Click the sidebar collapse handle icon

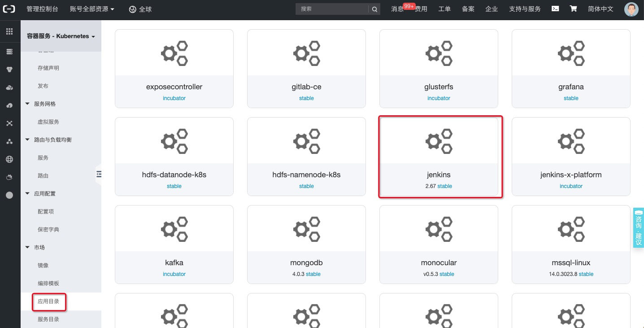(99, 174)
